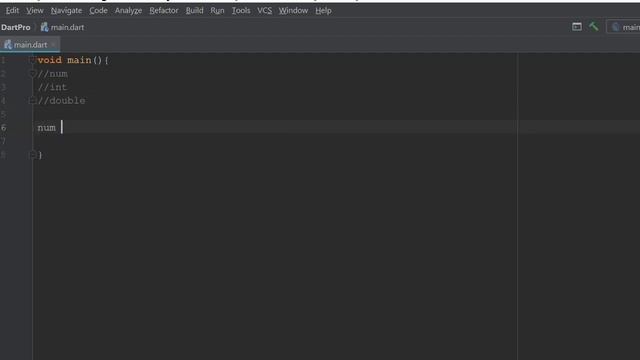Open the VCS menu

(x=264, y=11)
